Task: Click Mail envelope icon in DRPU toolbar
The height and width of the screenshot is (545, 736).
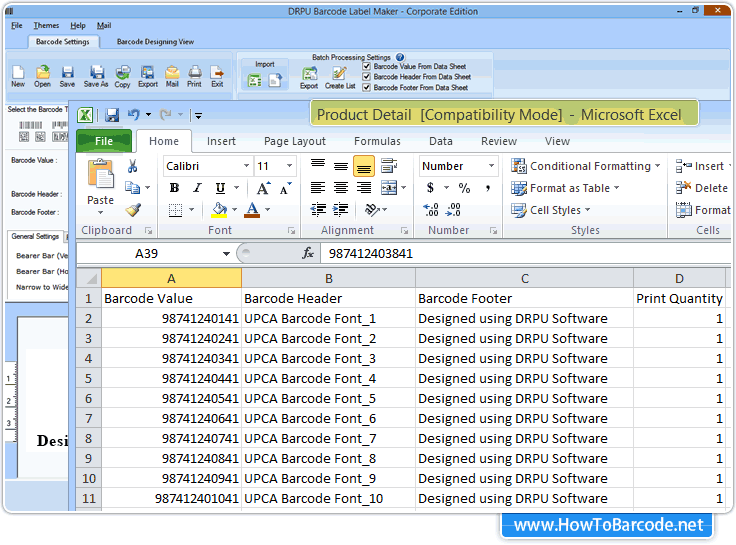Action: point(172,73)
